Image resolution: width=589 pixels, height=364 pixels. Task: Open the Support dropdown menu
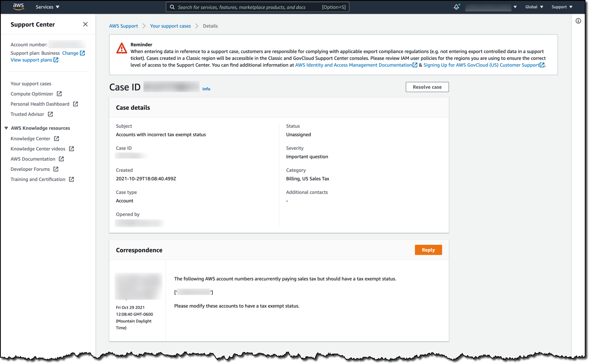[x=562, y=7]
